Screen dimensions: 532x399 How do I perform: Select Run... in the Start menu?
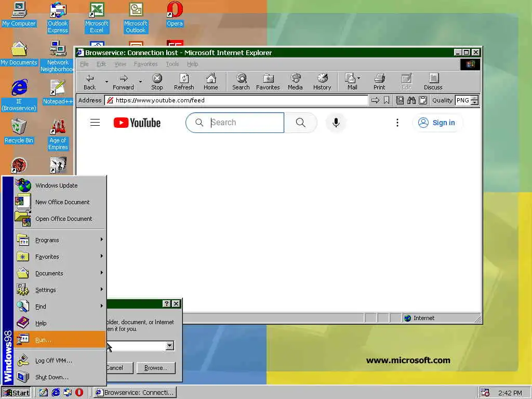point(60,340)
